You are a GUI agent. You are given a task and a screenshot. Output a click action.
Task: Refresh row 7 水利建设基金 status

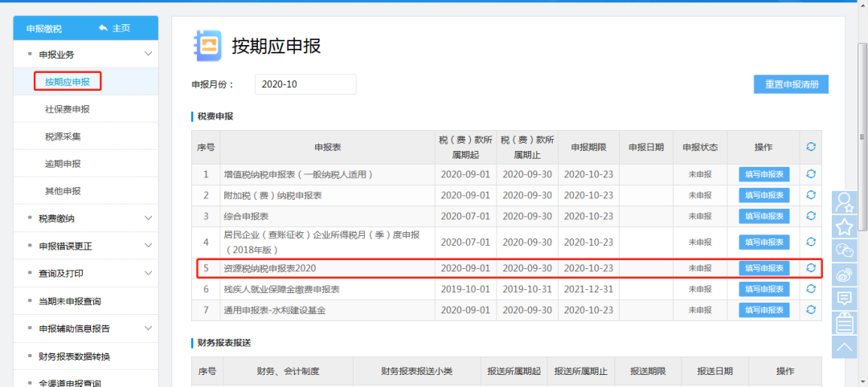click(x=811, y=310)
